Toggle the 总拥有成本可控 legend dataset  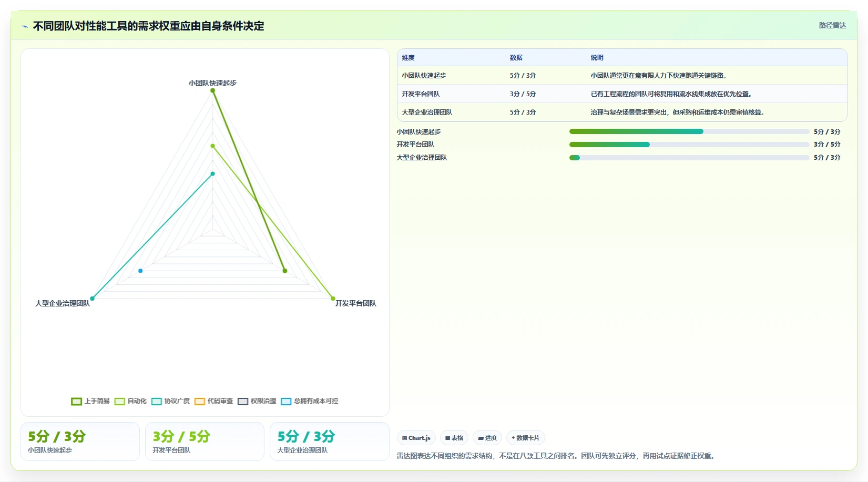[x=309, y=401]
